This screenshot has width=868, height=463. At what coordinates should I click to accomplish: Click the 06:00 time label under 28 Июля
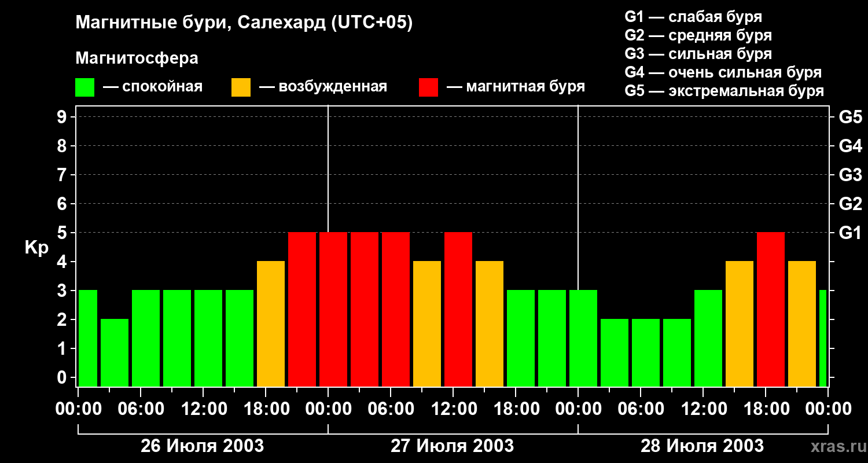641,409
